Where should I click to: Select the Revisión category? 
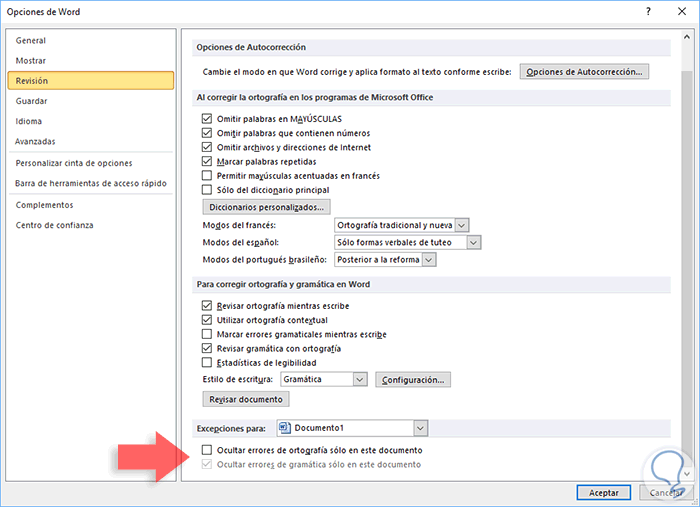coord(91,81)
